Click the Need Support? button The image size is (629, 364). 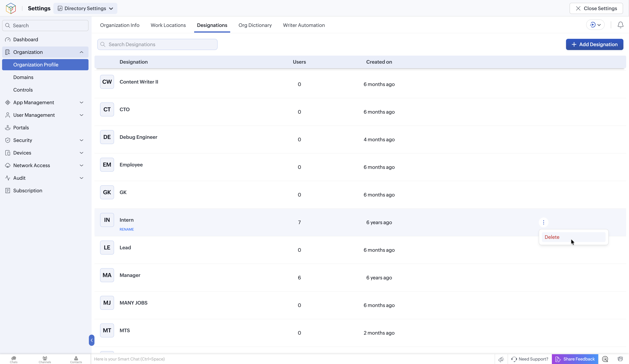pos(530,359)
